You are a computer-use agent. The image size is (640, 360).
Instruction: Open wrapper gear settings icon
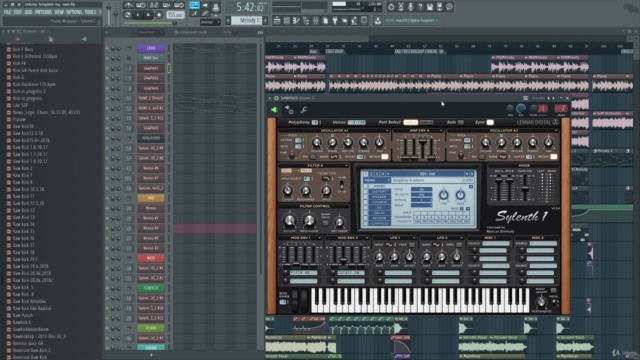(289, 110)
